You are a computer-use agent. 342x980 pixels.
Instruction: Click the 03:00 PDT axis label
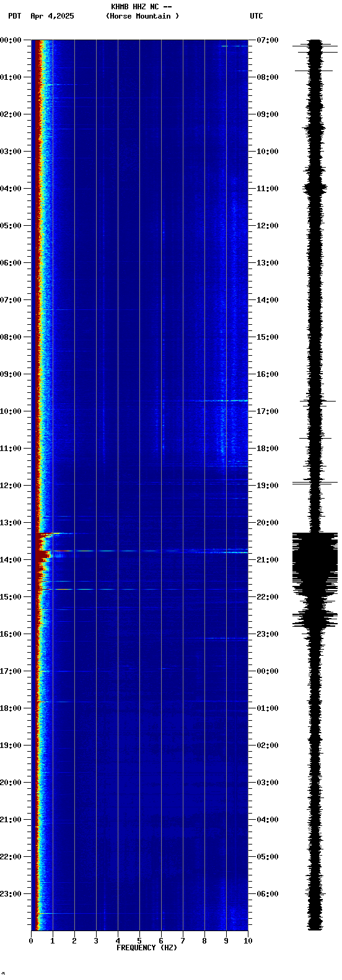click(11, 152)
